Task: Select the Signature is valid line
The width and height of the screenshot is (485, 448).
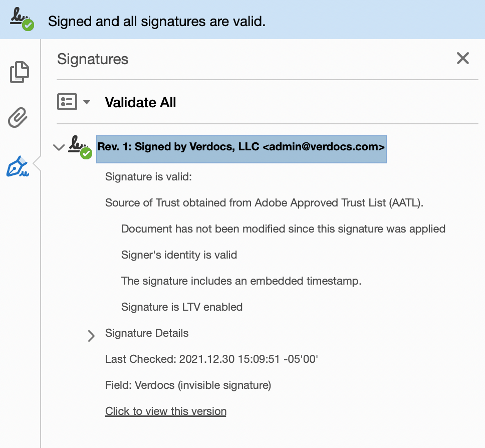Action: point(149,177)
